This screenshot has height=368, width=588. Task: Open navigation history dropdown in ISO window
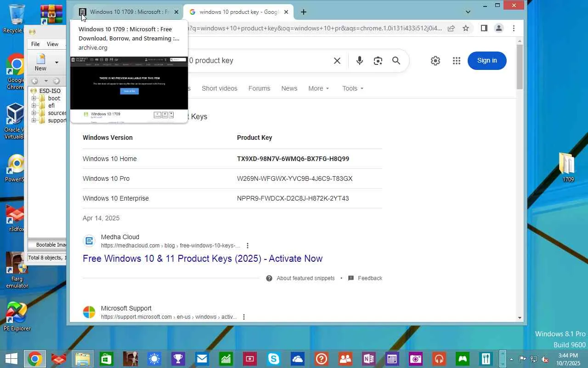click(45, 81)
